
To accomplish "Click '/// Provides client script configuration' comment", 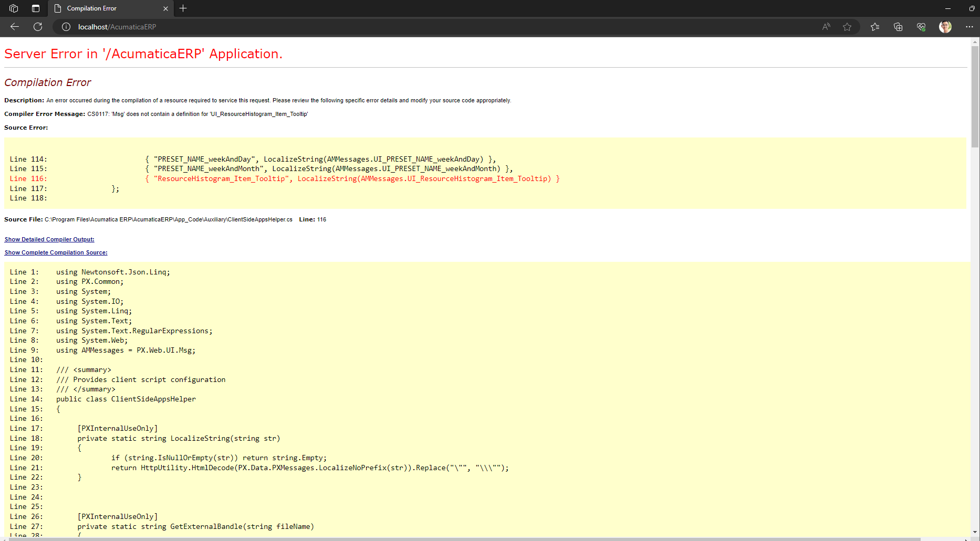I will click(141, 379).
